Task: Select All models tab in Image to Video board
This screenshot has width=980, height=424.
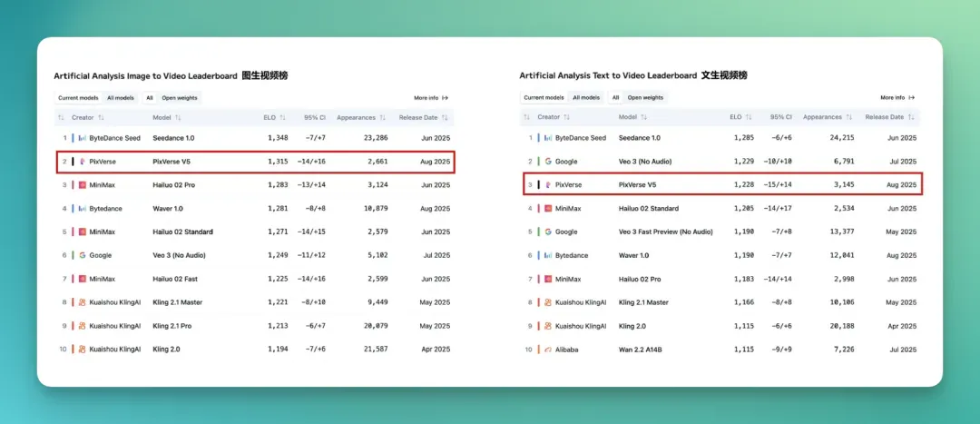Action: click(121, 98)
